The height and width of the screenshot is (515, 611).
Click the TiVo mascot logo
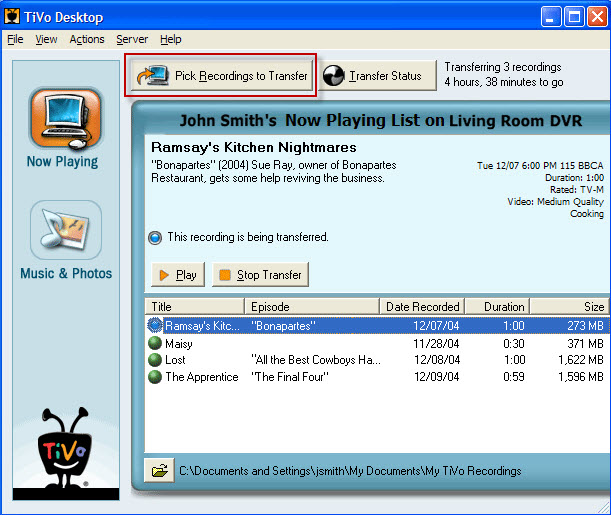click(65, 448)
